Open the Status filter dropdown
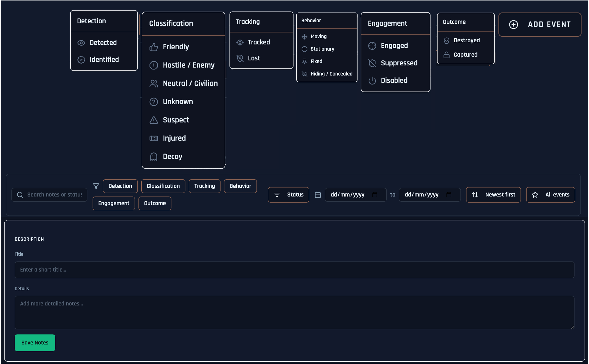 pyautogui.click(x=288, y=195)
